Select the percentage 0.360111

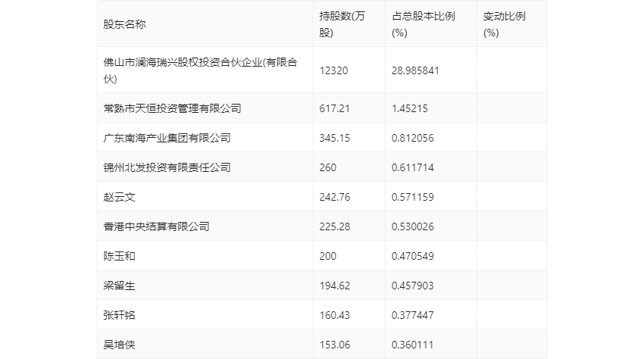(412, 345)
